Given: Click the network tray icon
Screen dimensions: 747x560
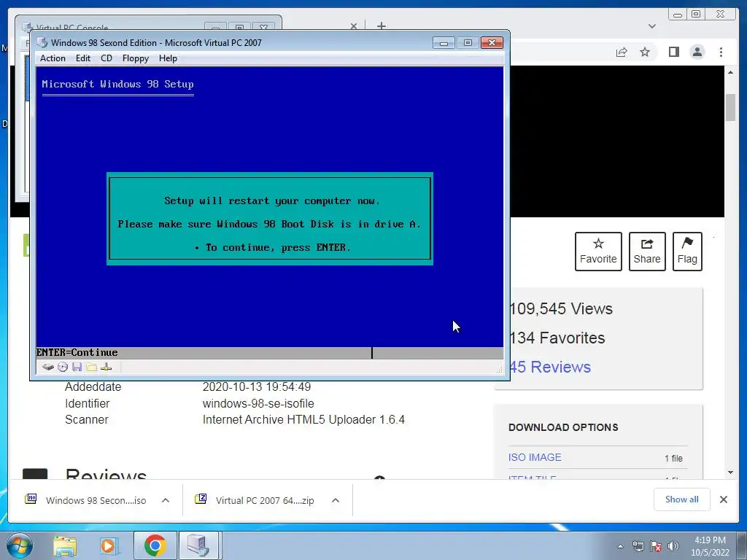Looking at the screenshot, I should pos(638,546).
